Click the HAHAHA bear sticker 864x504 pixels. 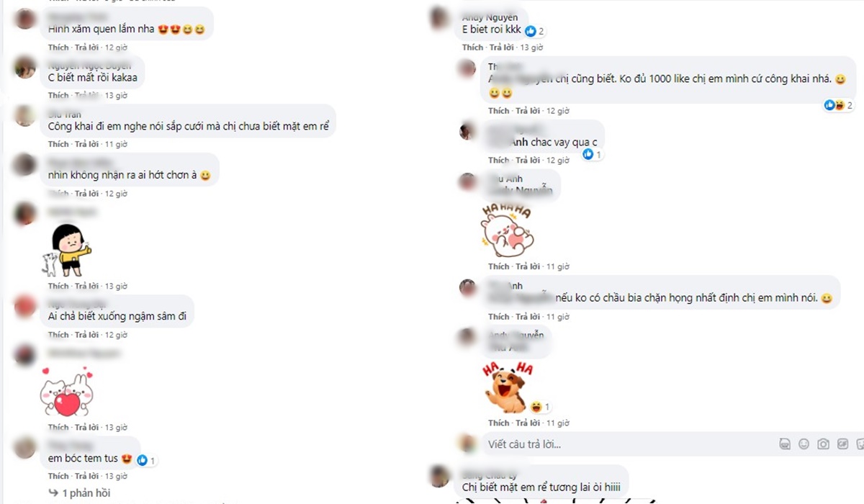coord(507,230)
